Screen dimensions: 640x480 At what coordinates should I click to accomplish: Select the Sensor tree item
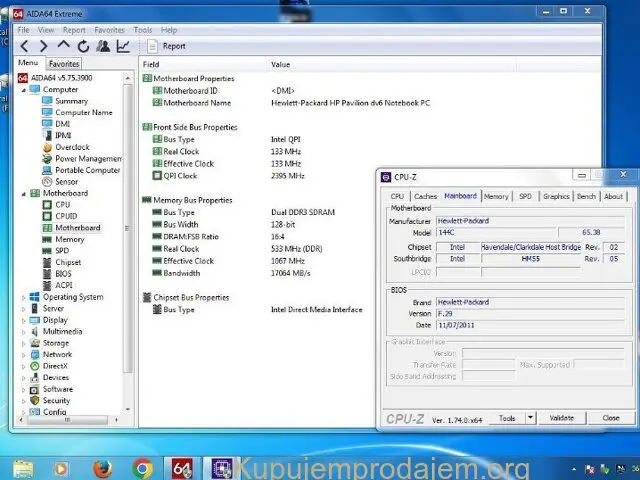66,182
